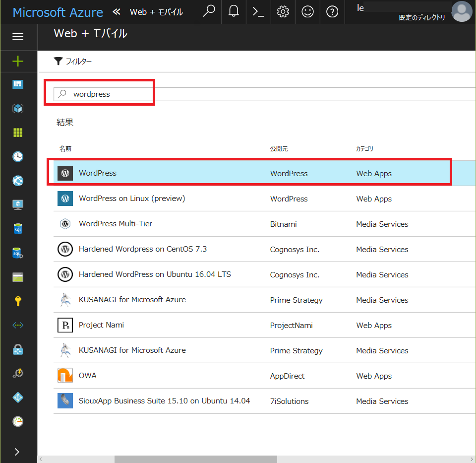This screenshot has height=463, width=476.
Task: Open Virtual networks arrows icon
Action: pyautogui.click(x=18, y=325)
